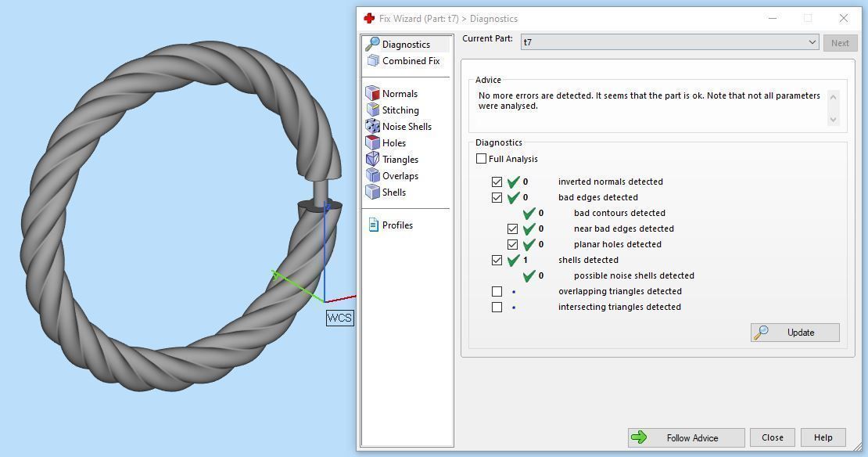868x457 pixels.
Task: Click the Follow Advice button
Action: pos(687,437)
